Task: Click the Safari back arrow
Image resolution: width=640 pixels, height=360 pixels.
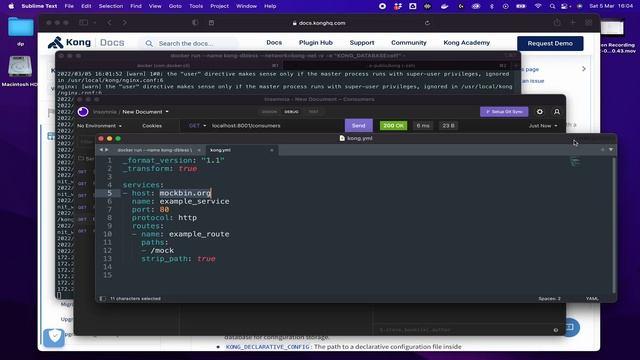Action: [109, 23]
